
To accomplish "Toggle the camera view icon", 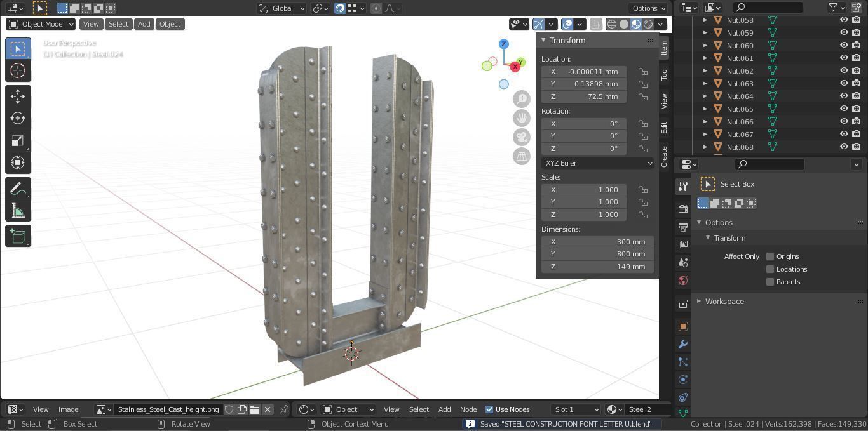I will coord(522,137).
